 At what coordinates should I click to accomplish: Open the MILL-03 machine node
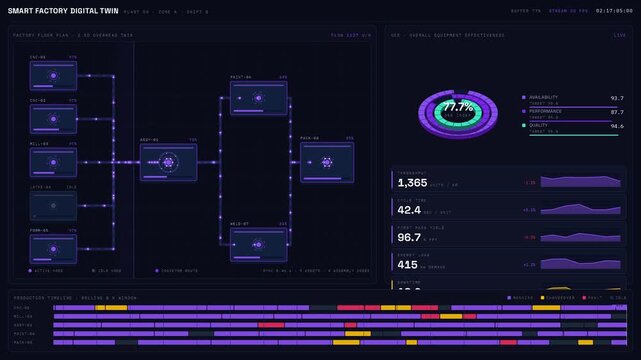[53, 162]
